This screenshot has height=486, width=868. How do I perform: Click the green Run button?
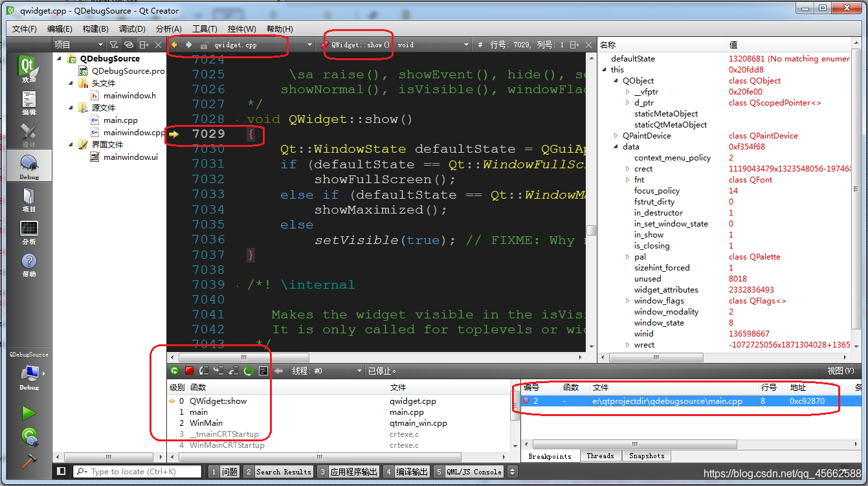coord(28,412)
